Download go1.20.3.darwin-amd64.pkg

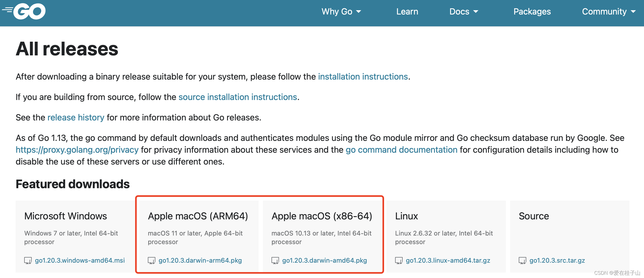coord(324,261)
